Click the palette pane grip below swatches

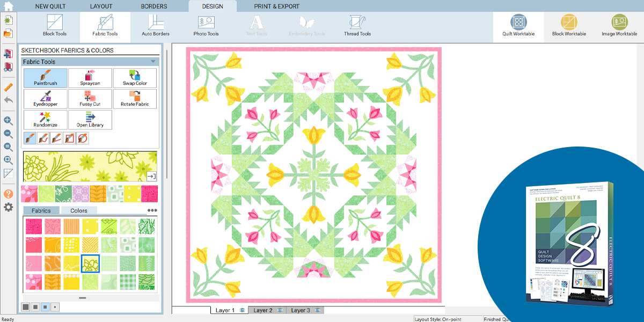82,297
